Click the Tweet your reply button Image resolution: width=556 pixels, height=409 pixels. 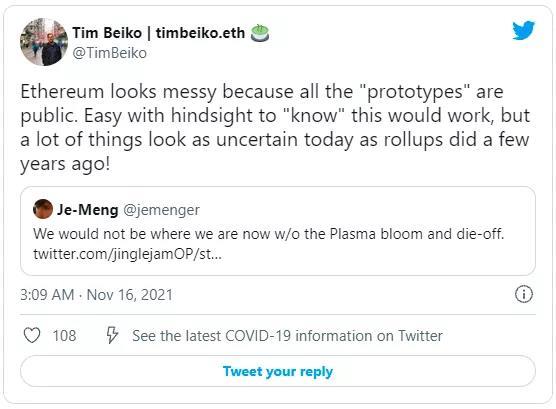click(278, 371)
